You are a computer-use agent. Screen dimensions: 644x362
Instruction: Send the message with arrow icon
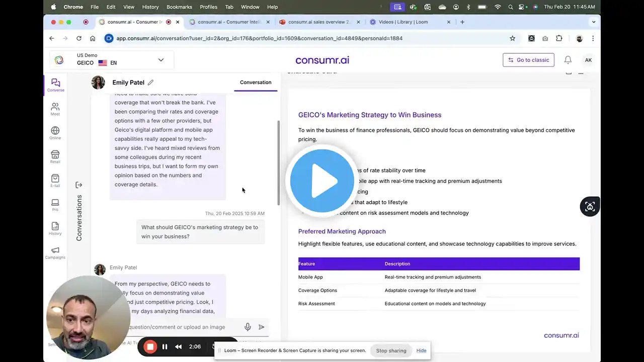point(262,327)
